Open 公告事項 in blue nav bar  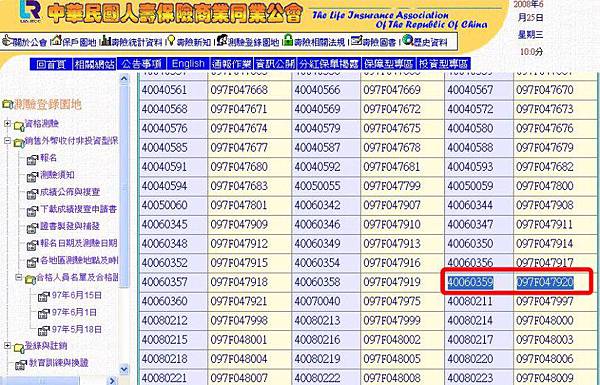tap(142, 64)
